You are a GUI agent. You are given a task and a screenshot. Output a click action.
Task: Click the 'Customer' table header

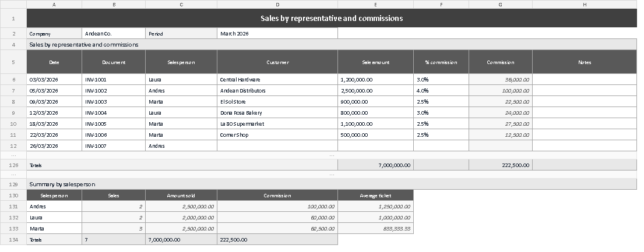[x=277, y=62]
